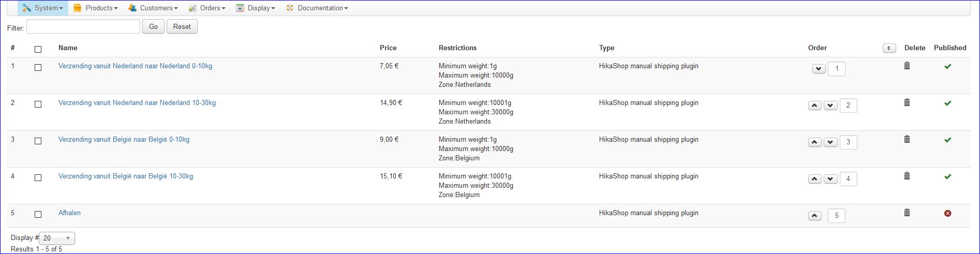Expand the Products menu
Screen dimensions: 980x254
click(96, 8)
